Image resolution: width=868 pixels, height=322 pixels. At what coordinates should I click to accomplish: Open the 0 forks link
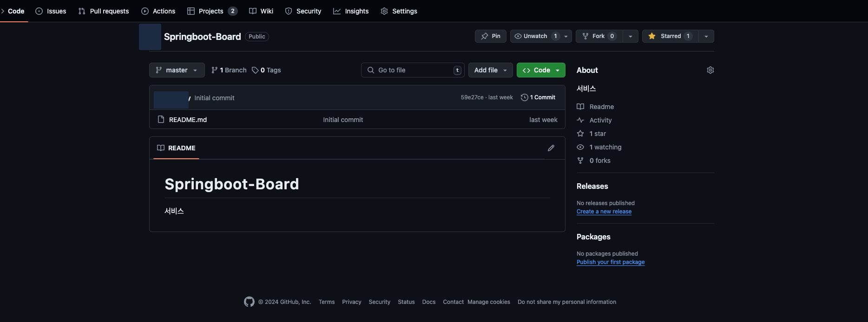(594, 161)
